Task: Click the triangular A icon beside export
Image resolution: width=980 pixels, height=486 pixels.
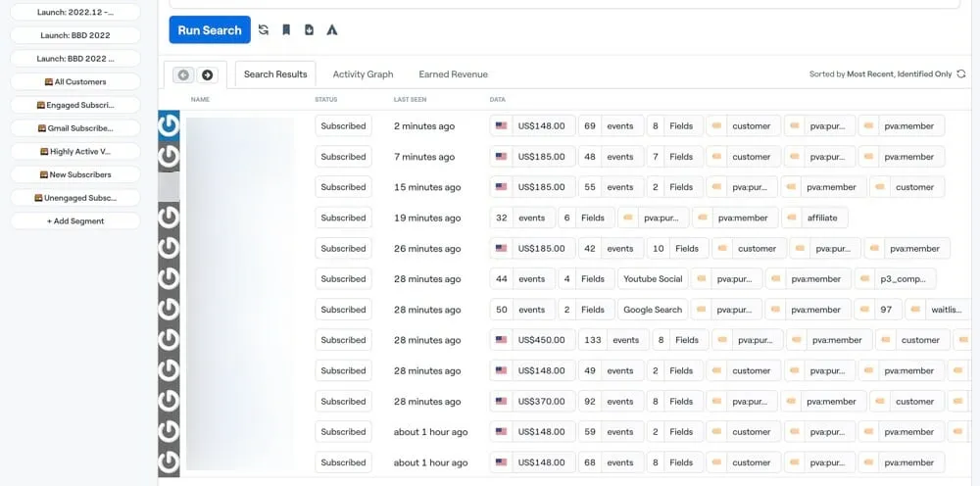Action: [332, 30]
